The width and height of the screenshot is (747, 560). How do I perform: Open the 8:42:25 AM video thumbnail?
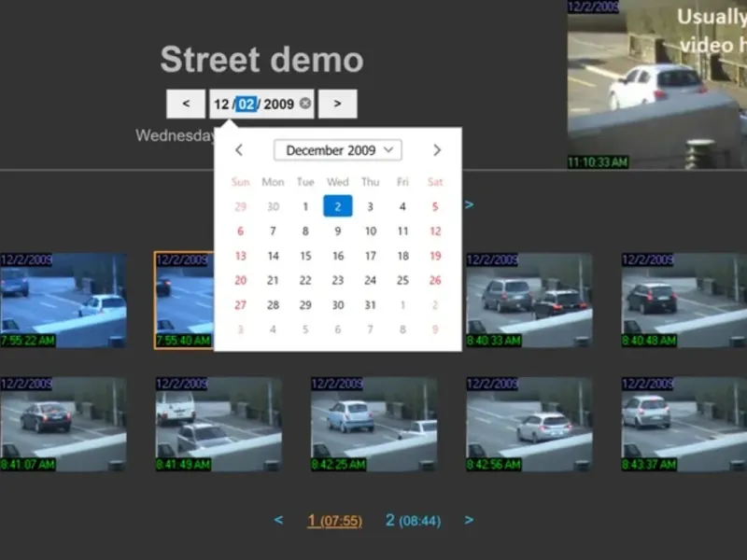[374, 425]
